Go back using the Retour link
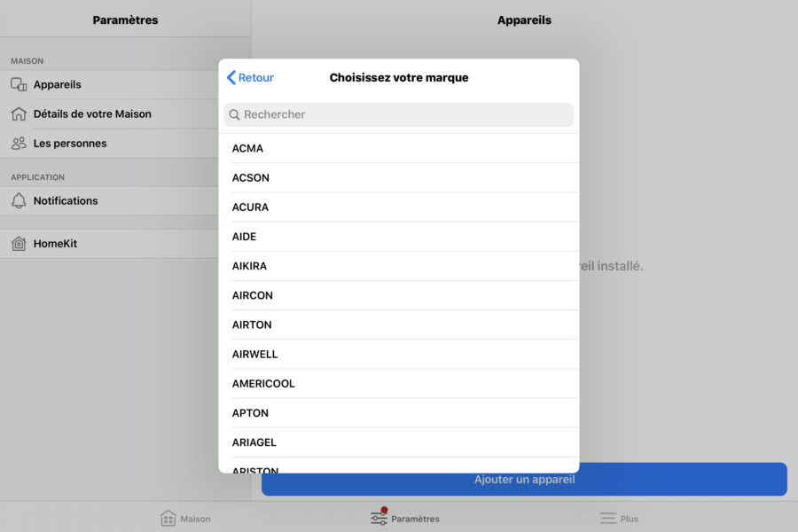 point(250,77)
